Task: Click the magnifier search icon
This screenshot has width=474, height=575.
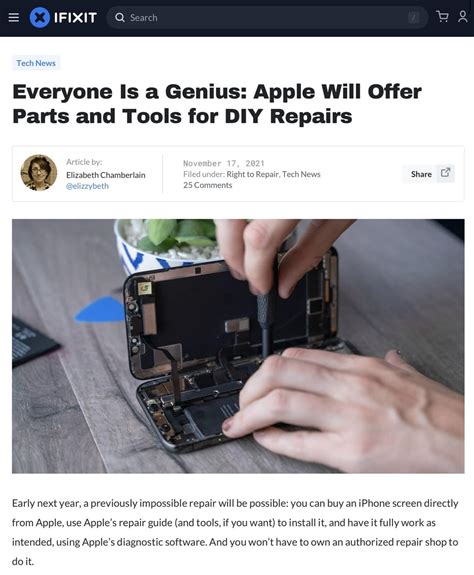Action: [120, 18]
